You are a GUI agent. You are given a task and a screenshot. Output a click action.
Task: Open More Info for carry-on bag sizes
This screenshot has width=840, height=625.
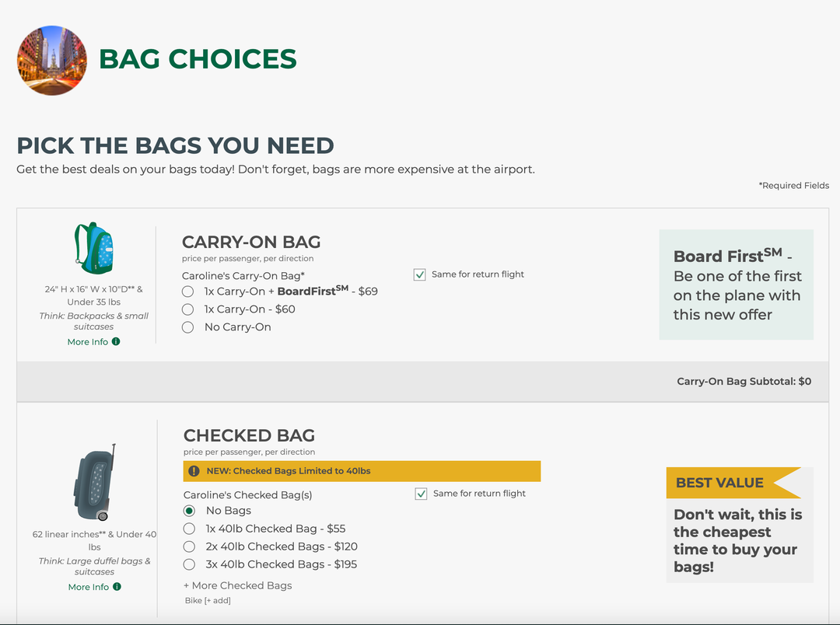click(93, 341)
